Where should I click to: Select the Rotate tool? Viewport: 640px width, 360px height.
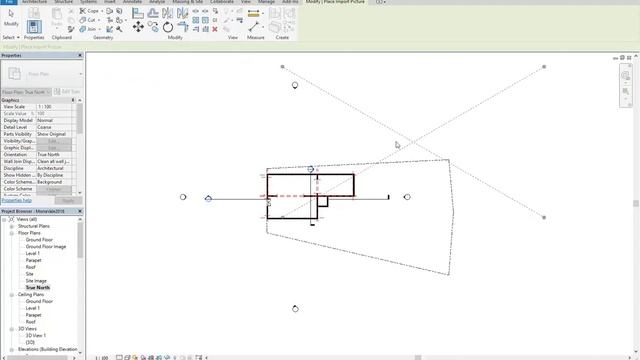tap(168, 27)
